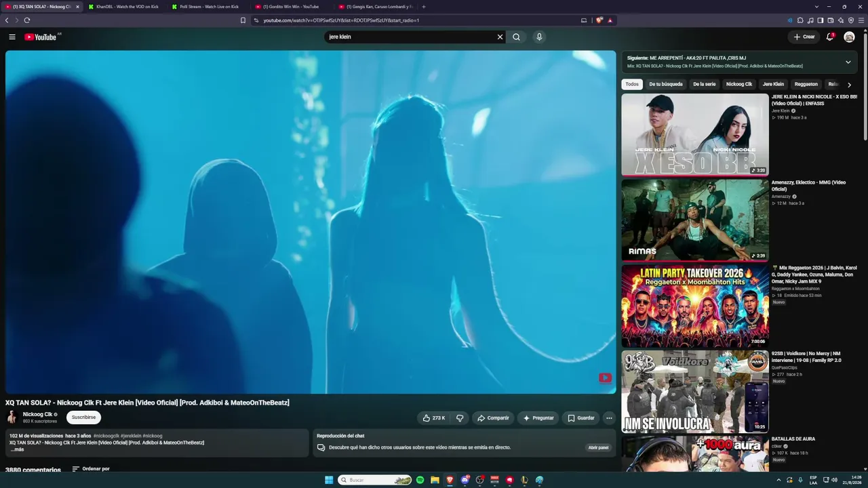Open Spotify from the taskbar
The image size is (868, 488).
click(420, 480)
